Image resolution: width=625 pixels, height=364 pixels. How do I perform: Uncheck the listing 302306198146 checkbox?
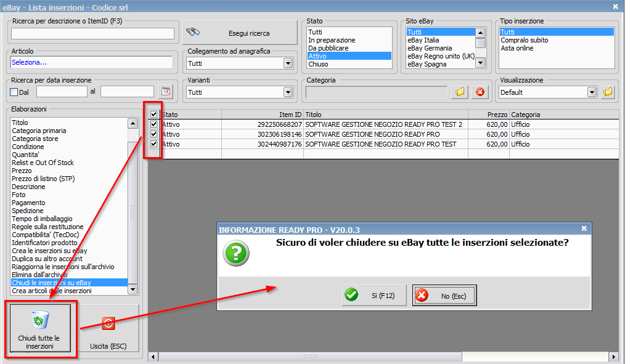(x=154, y=134)
